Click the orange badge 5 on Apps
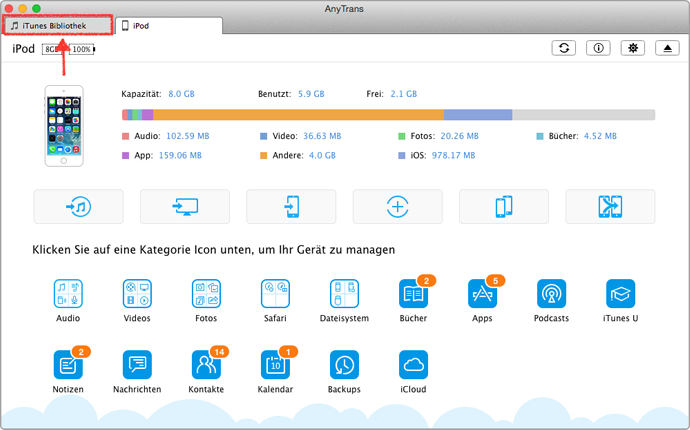The width and height of the screenshot is (690, 430). tap(495, 281)
